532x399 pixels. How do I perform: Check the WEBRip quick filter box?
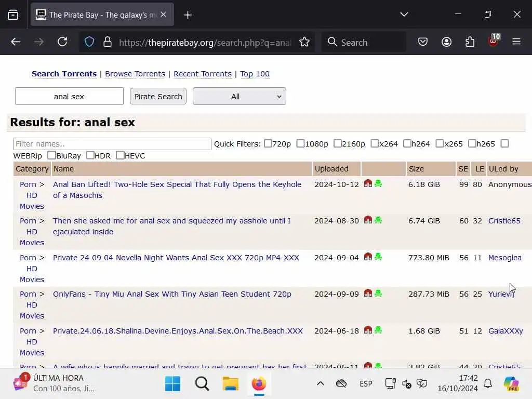(x=505, y=143)
